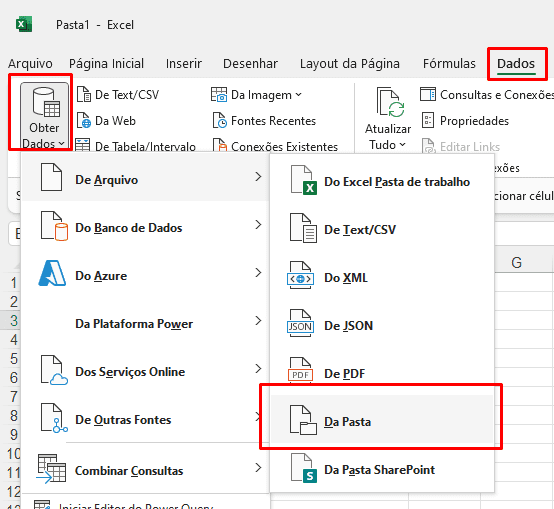
Task: Select row 1 header
Action: point(12,282)
